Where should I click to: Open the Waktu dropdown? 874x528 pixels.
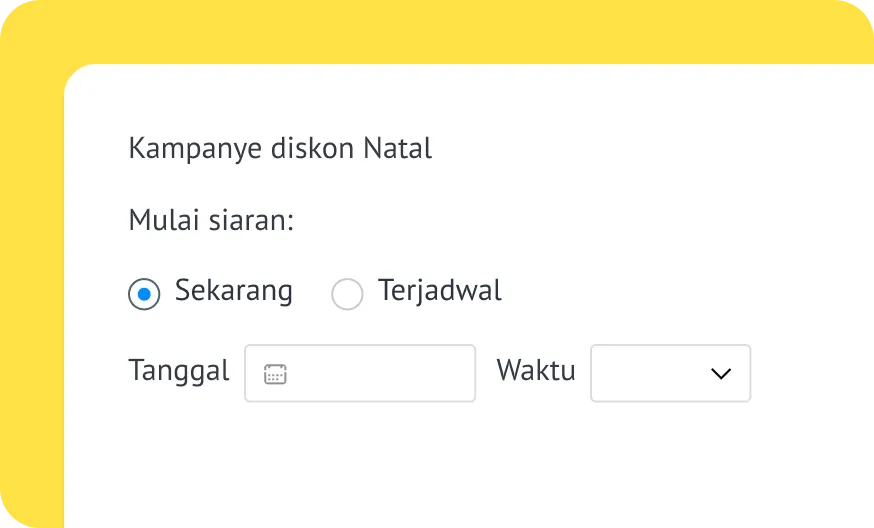click(670, 374)
